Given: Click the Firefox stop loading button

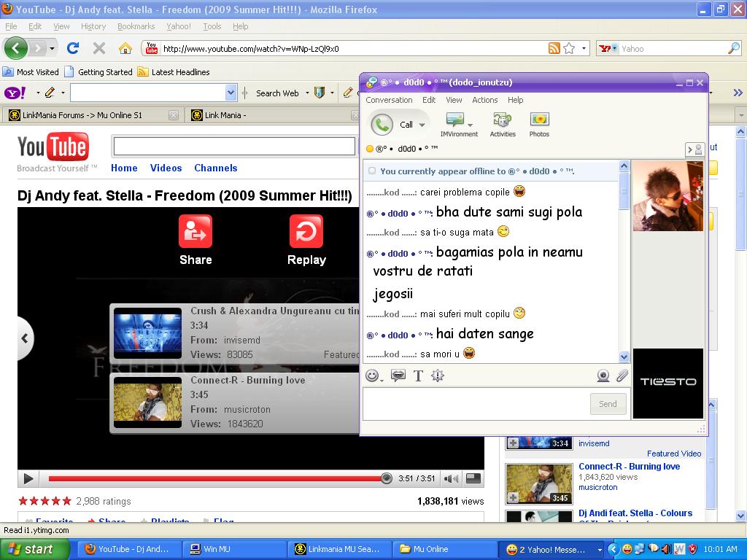Looking at the screenshot, I should [98, 48].
